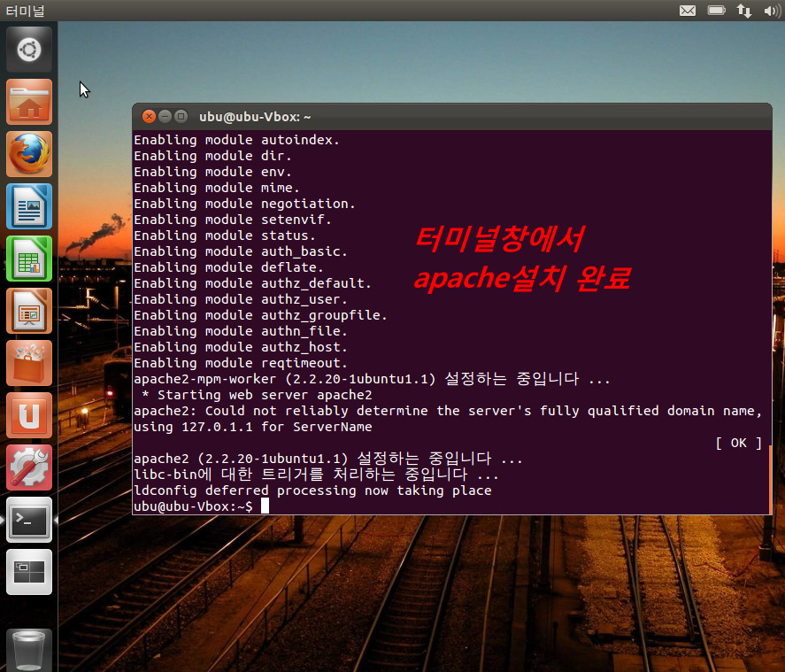Launch LibreOffice Impress presentation app

[29, 312]
